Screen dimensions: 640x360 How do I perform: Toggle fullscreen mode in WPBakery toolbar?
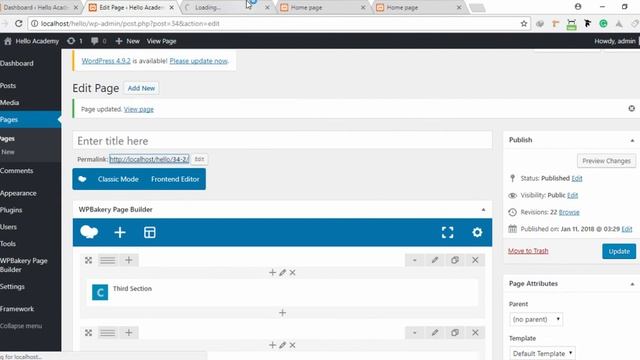pos(447,232)
